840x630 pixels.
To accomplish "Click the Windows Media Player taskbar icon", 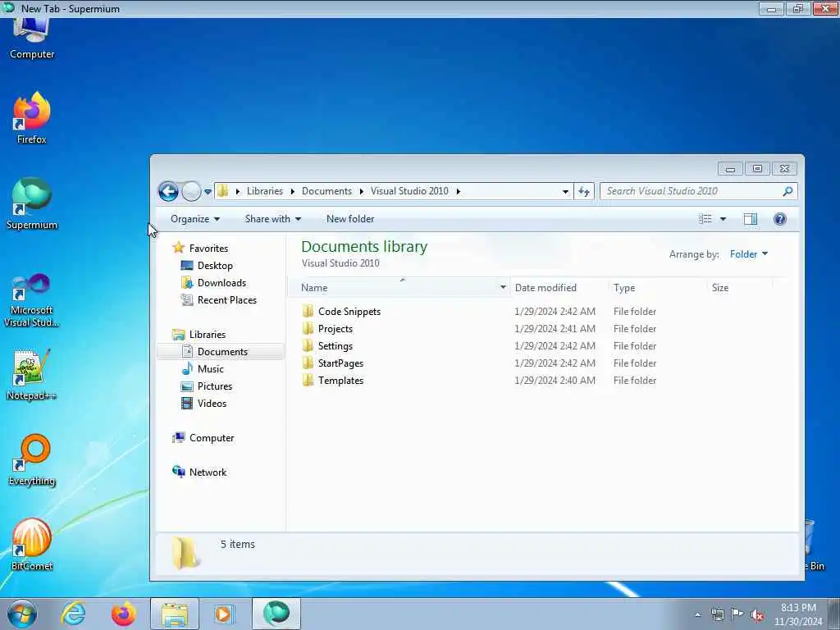I will point(223,614).
